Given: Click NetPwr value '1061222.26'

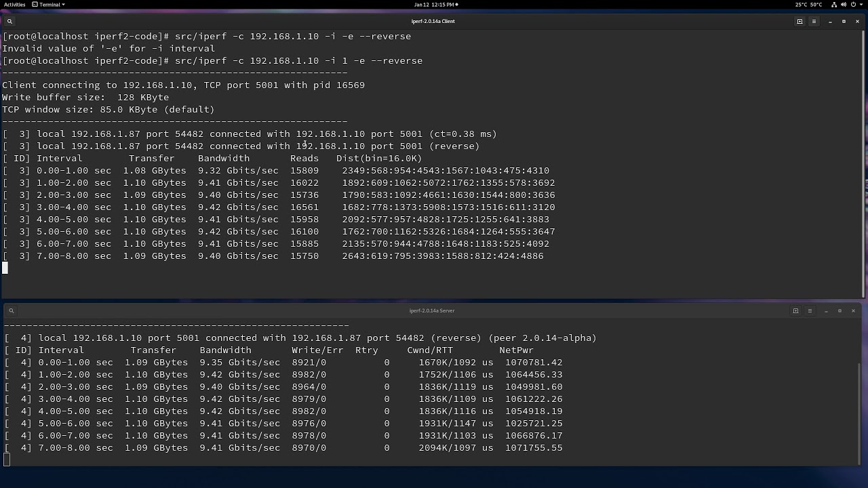Looking at the screenshot, I should pyautogui.click(x=534, y=399).
